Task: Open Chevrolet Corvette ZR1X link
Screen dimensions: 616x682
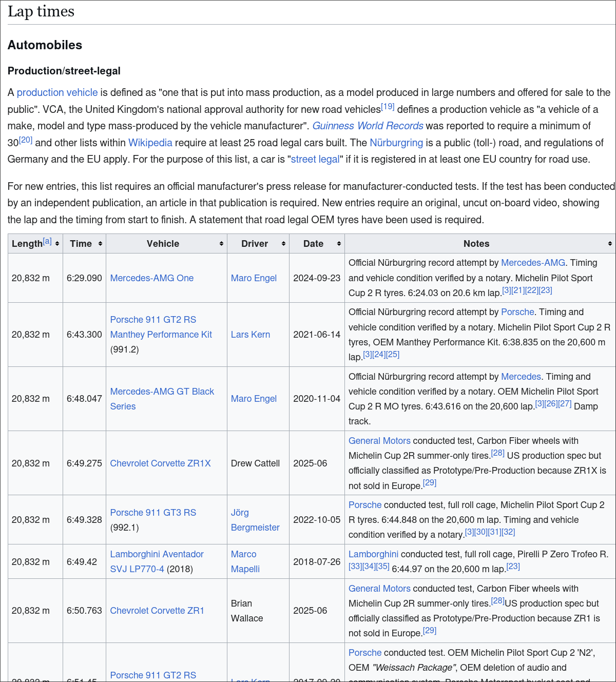Action: 161,463
